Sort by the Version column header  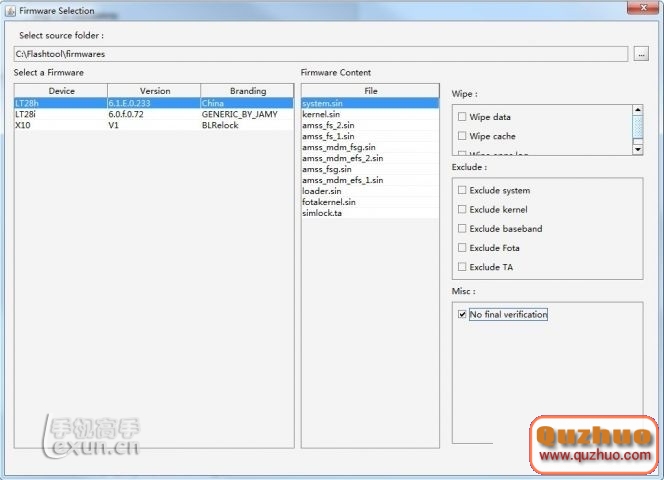click(155, 91)
